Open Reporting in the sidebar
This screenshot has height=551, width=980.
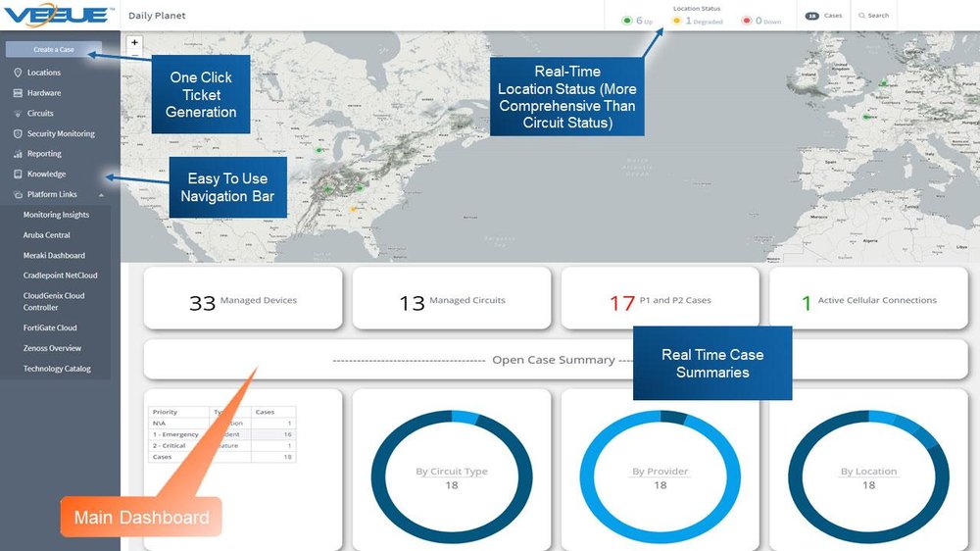click(44, 154)
